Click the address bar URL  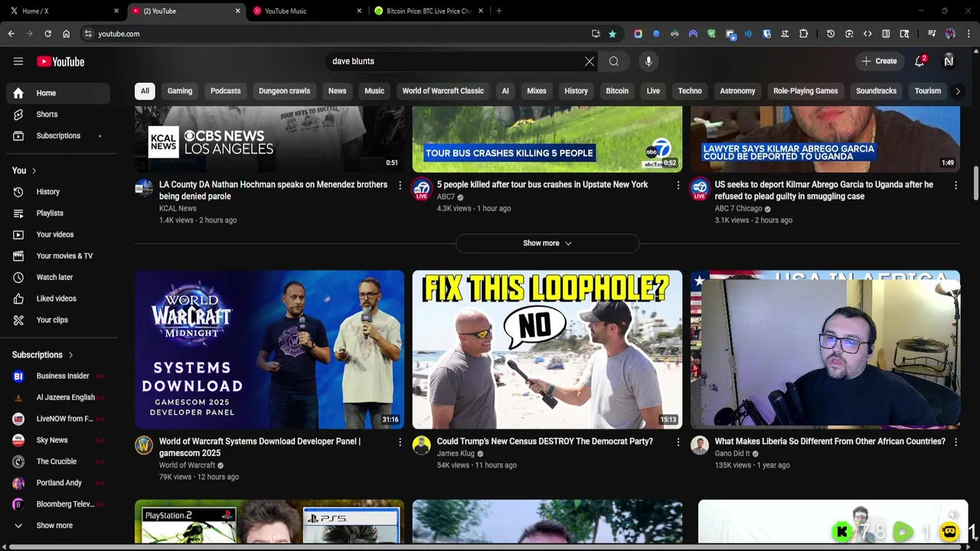click(119, 34)
